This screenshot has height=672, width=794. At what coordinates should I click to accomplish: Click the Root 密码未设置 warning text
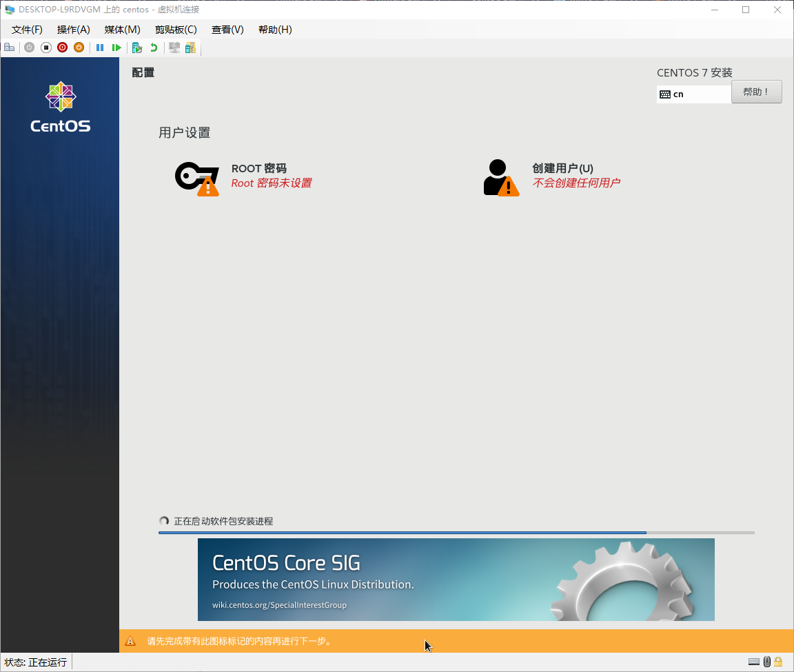[272, 183]
